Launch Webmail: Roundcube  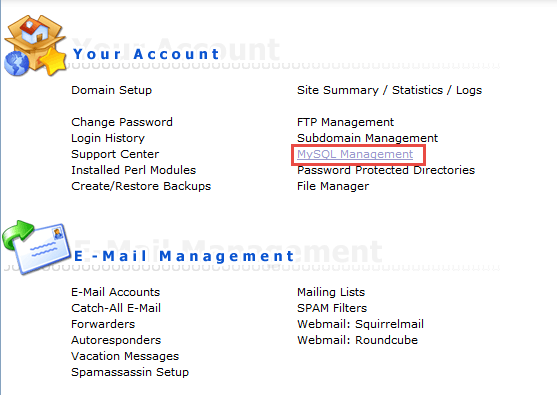click(x=357, y=340)
